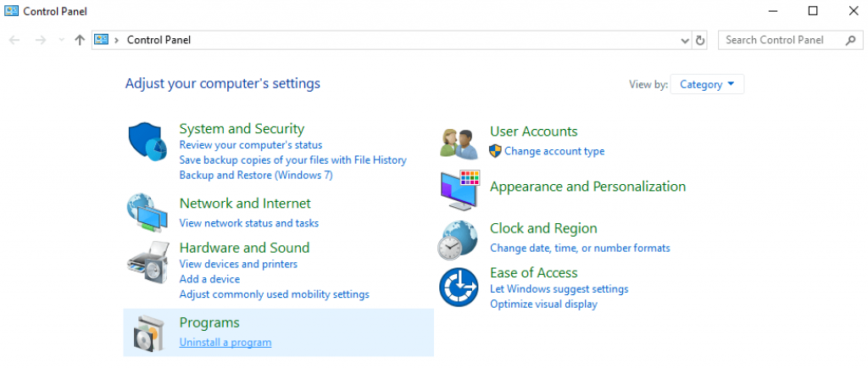Open Ease of Access category
The image size is (868, 369).
click(534, 272)
